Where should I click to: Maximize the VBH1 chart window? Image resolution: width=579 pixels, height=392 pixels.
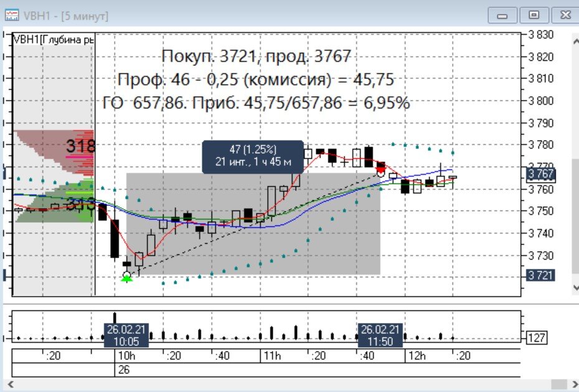[x=534, y=16]
